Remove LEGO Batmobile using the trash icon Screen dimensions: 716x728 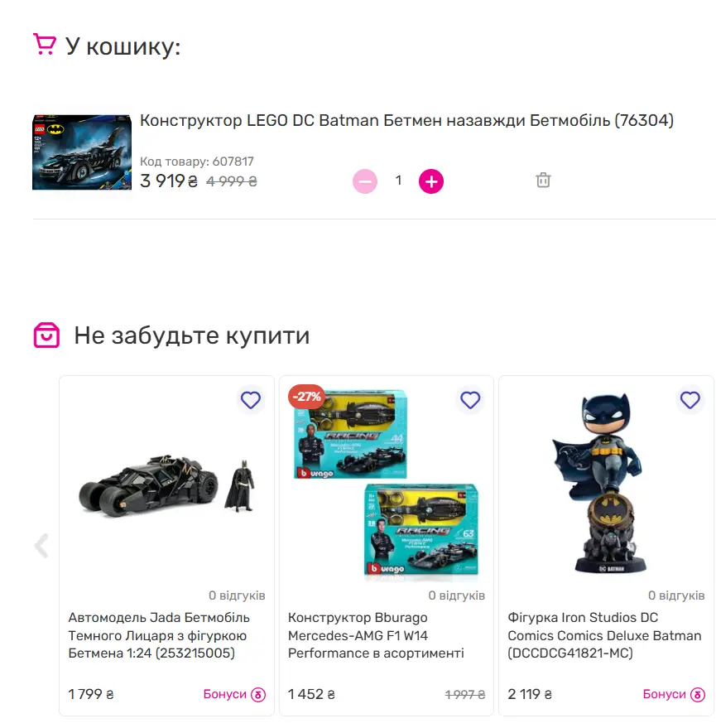pyautogui.click(x=543, y=181)
